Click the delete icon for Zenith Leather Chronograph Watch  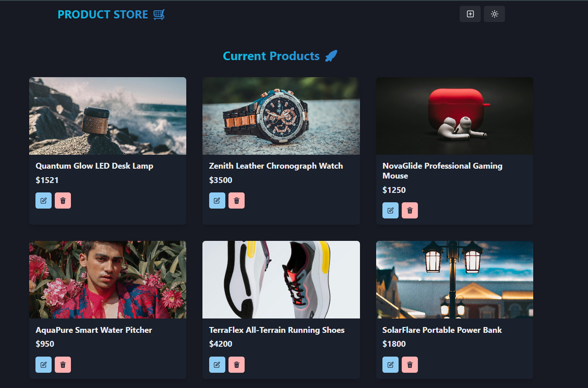click(237, 201)
